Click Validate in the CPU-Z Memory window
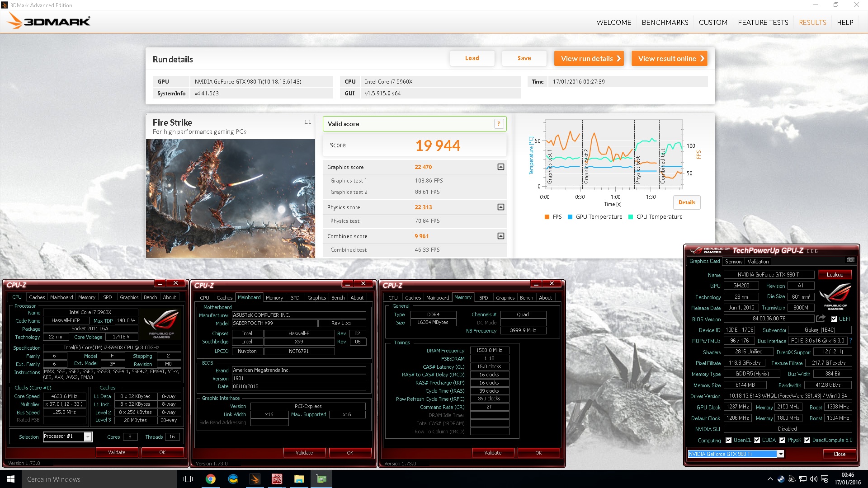 [x=493, y=453]
